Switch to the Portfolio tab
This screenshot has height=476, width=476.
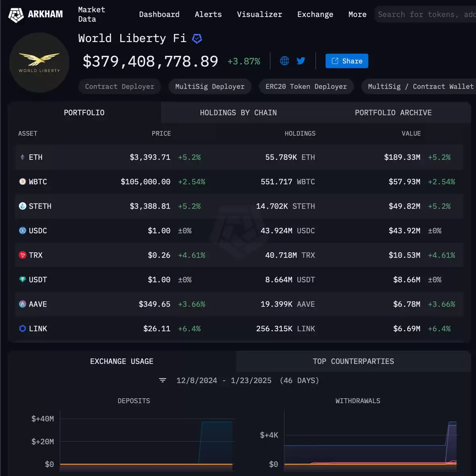(x=84, y=113)
